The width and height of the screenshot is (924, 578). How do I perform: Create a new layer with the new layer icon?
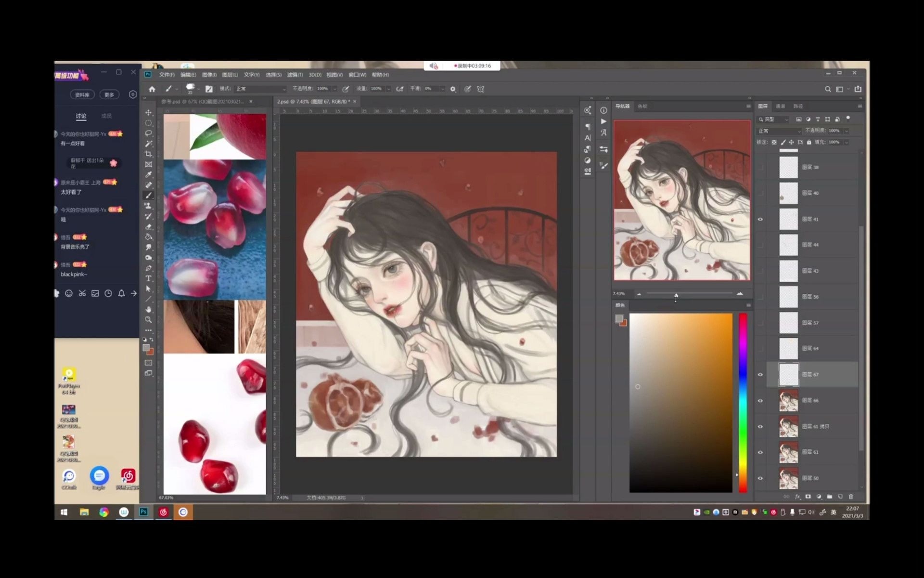coord(840,497)
